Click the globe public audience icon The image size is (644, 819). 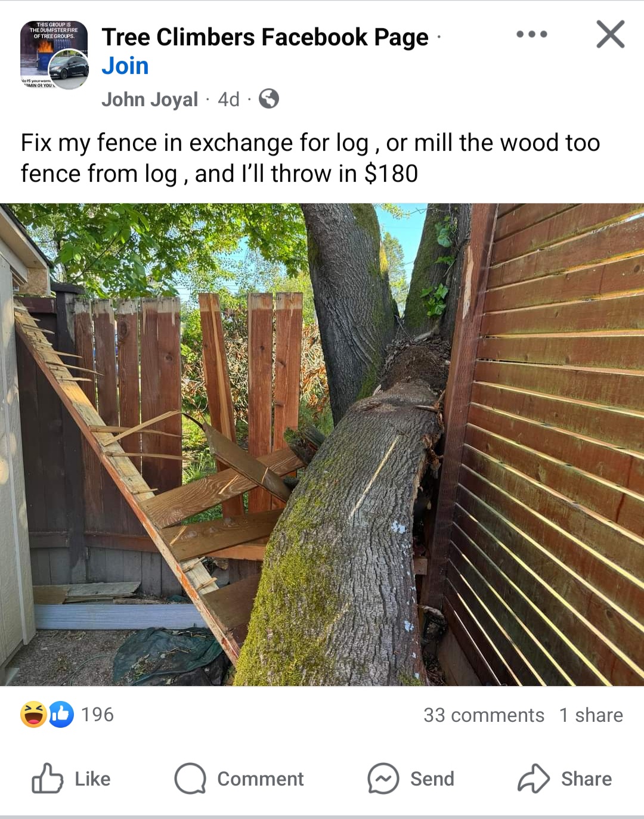tap(269, 98)
